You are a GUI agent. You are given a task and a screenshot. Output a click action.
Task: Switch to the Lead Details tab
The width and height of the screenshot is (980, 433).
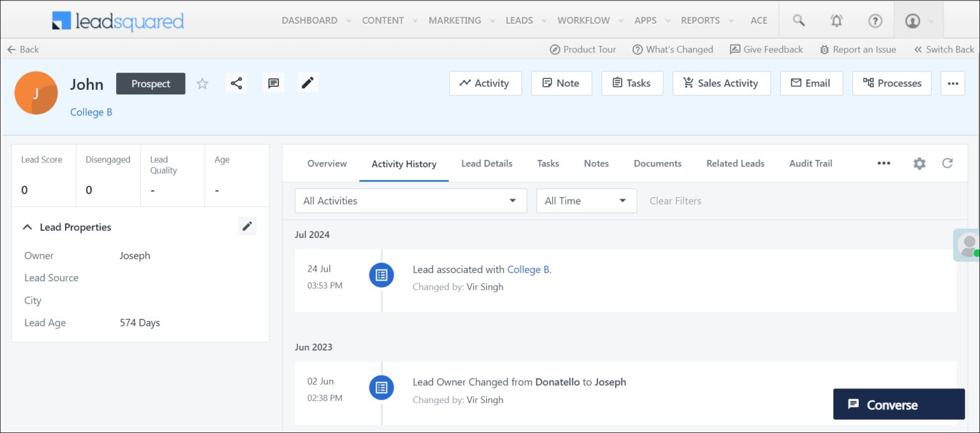487,163
